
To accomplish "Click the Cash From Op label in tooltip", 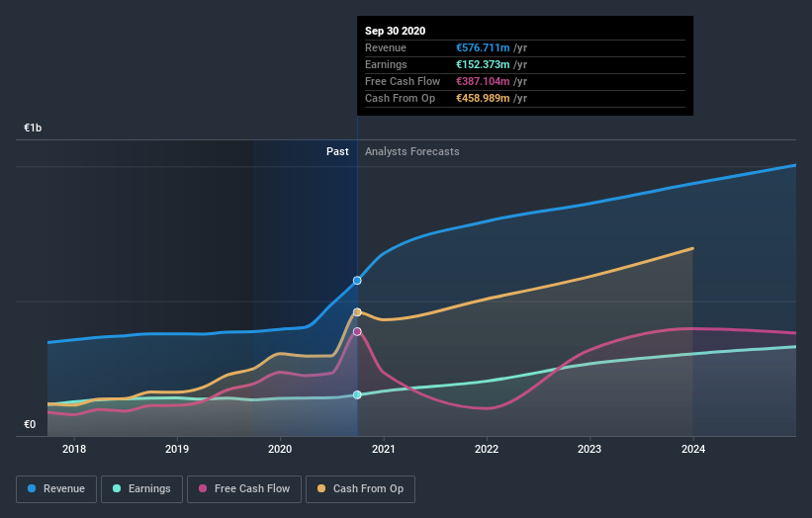I will [400, 98].
